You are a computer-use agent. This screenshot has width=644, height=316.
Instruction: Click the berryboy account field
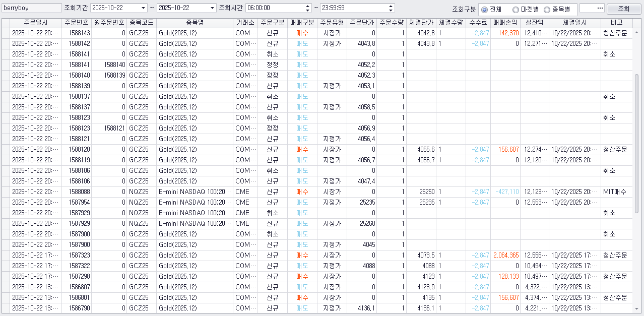tap(31, 8)
